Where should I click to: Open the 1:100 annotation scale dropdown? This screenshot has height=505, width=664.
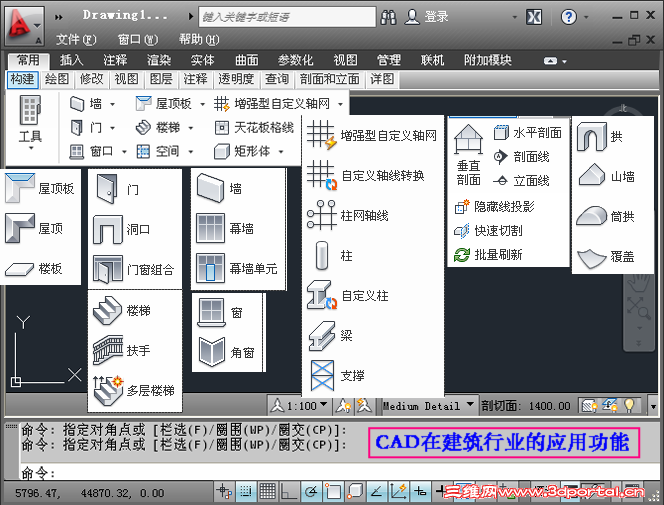point(299,406)
